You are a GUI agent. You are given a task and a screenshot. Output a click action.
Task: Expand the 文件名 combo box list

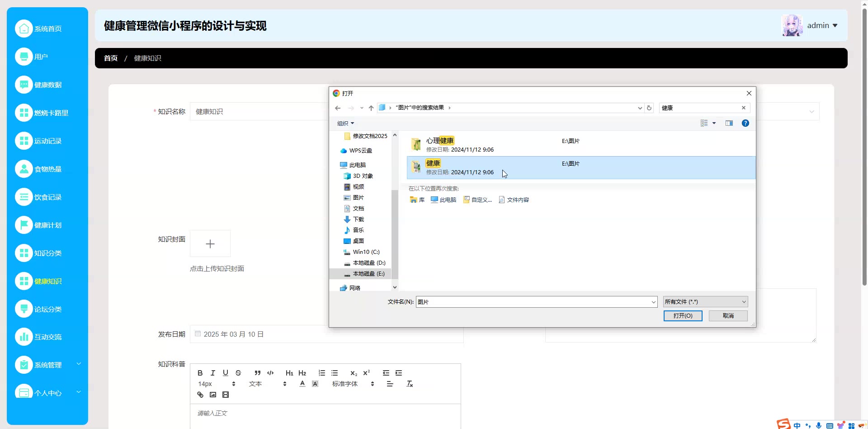pyautogui.click(x=653, y=302)
